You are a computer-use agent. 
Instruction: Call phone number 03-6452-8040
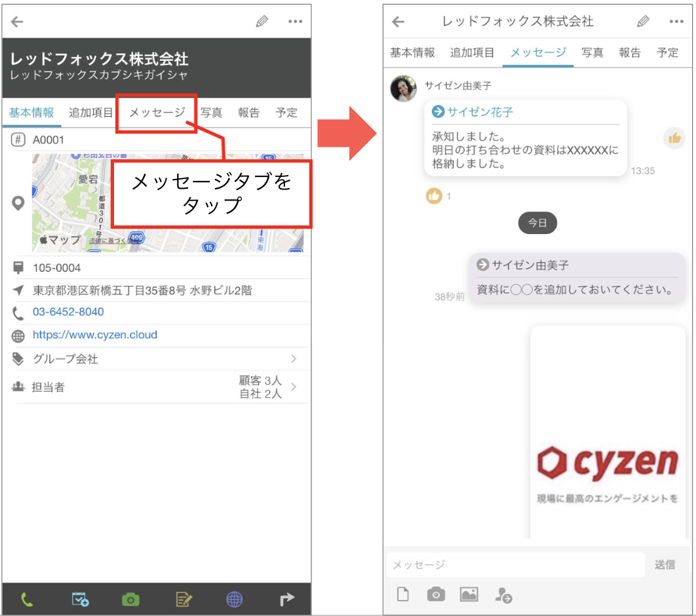point(68,312)
